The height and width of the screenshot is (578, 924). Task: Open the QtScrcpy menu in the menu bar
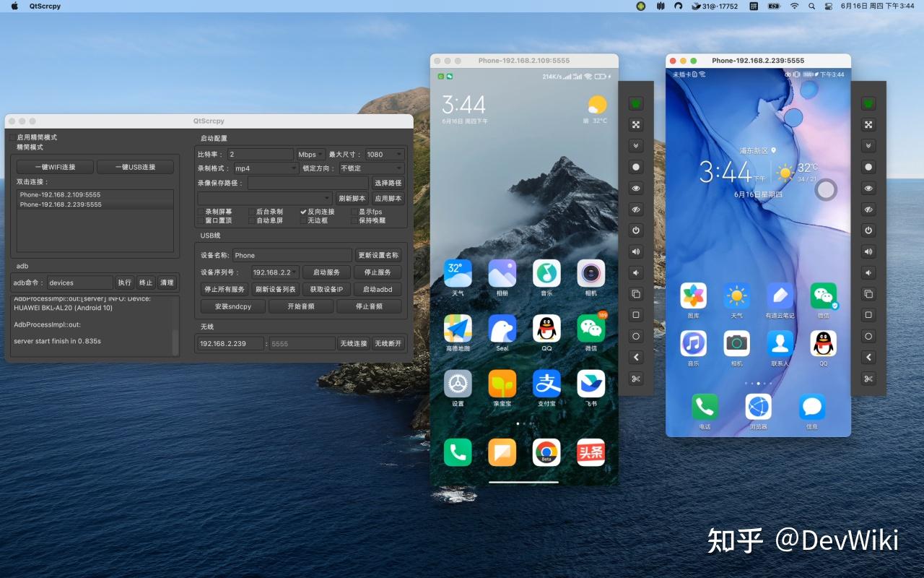(43, 6)
